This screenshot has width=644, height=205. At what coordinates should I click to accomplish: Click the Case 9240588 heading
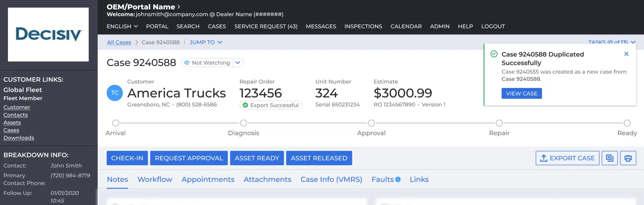(141, 62)
